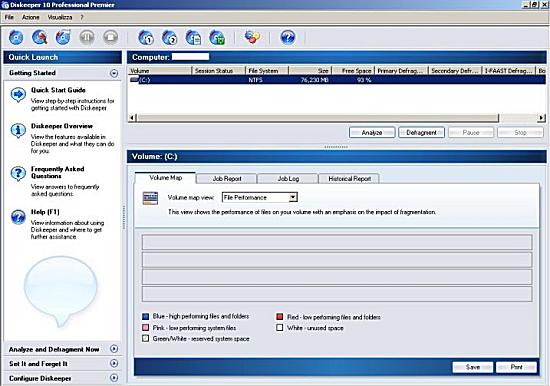Click the 93 % free space value
Image resolution: width=550 pixels, height=386 pixels.
364,80
